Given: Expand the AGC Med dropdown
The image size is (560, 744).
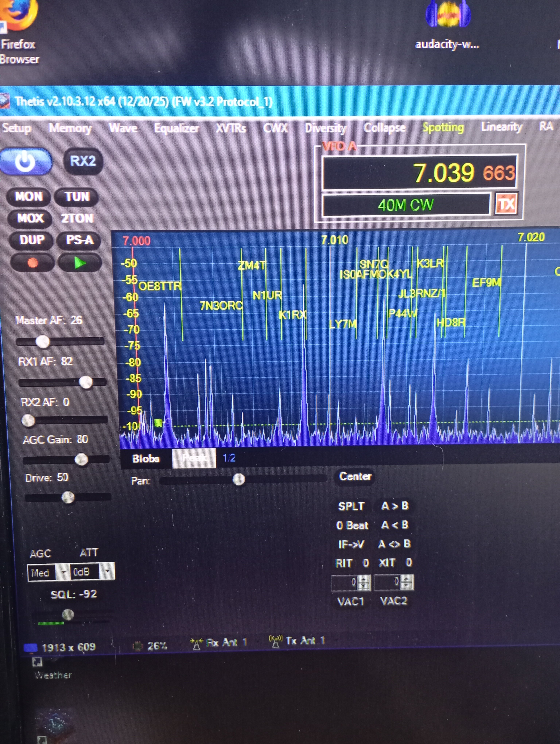Looking at the screenshot, I should click(x=63, y=572).
